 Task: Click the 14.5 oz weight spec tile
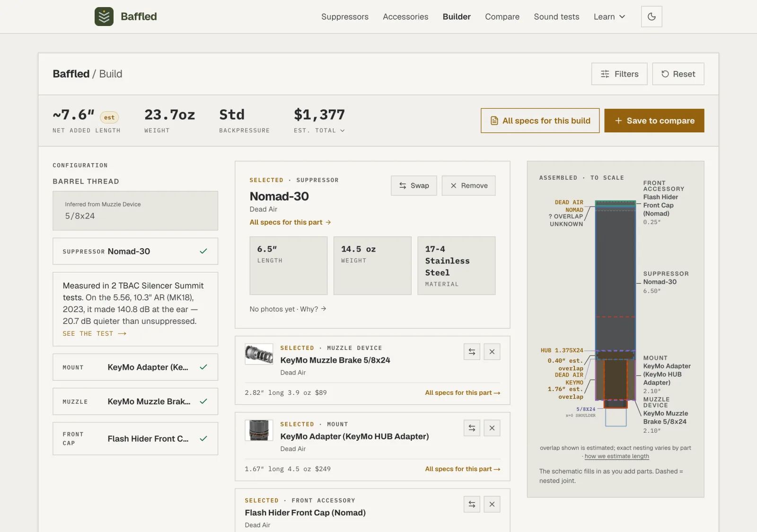(x=372, y=266)
